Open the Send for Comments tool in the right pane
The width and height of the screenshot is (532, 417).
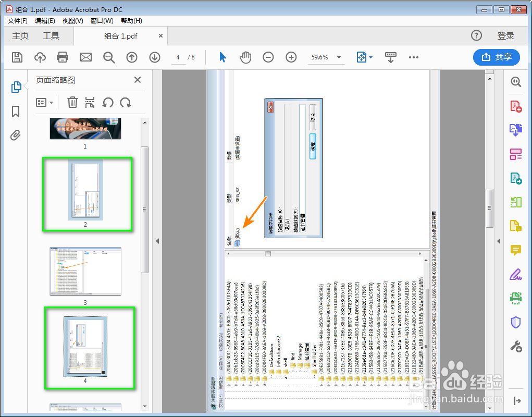(516, 226)
